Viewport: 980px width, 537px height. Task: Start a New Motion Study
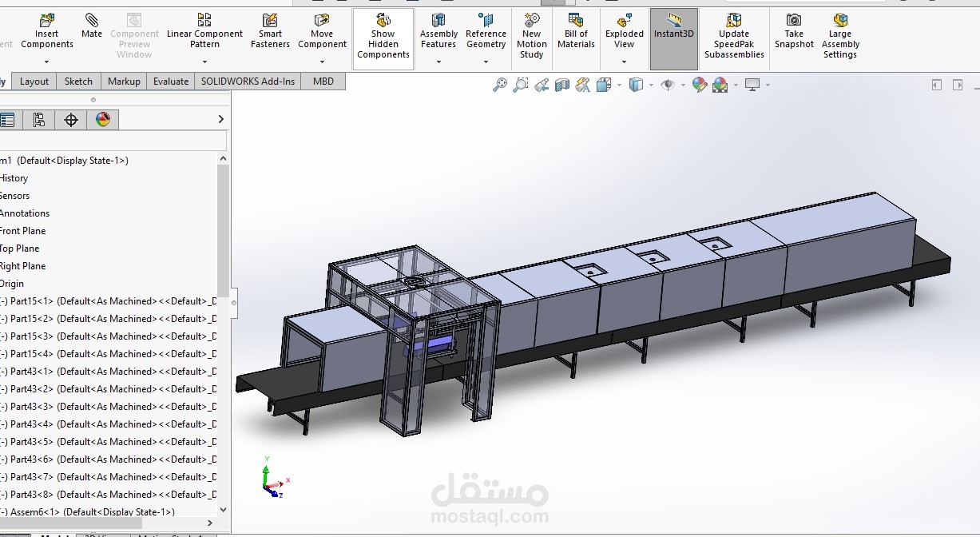[532, 36]
